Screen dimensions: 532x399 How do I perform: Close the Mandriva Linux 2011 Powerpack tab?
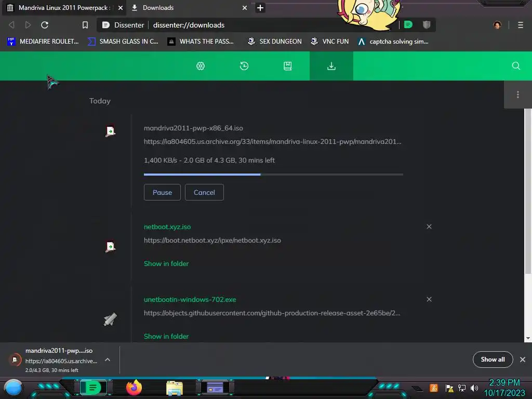(x=121, y=8)
